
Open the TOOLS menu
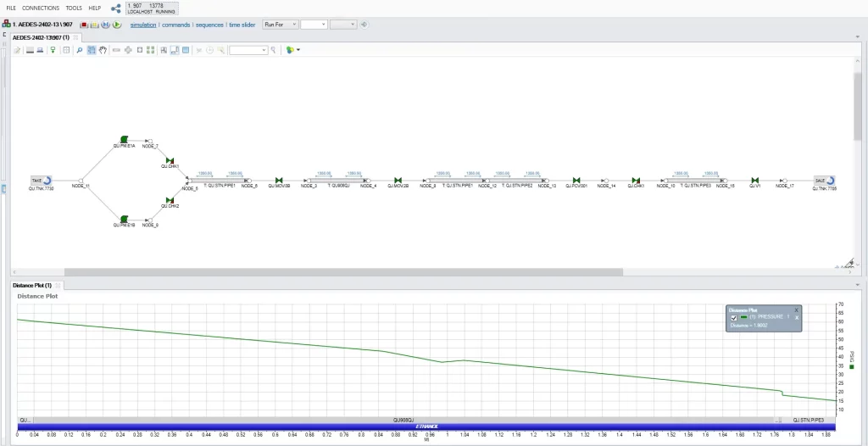(74, 8)
